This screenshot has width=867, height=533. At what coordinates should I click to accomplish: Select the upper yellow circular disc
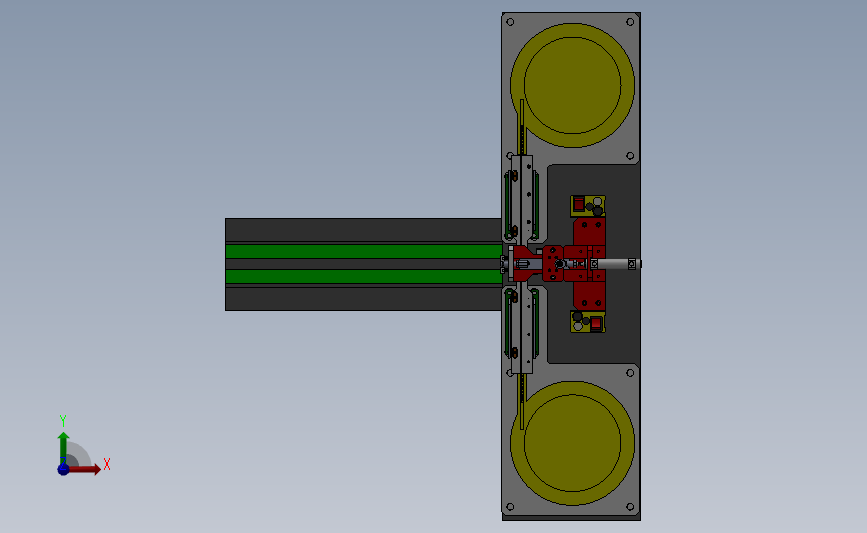[x=572, y=85]
